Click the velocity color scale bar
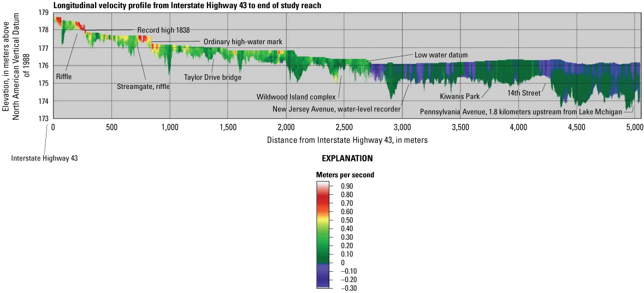 323,235
